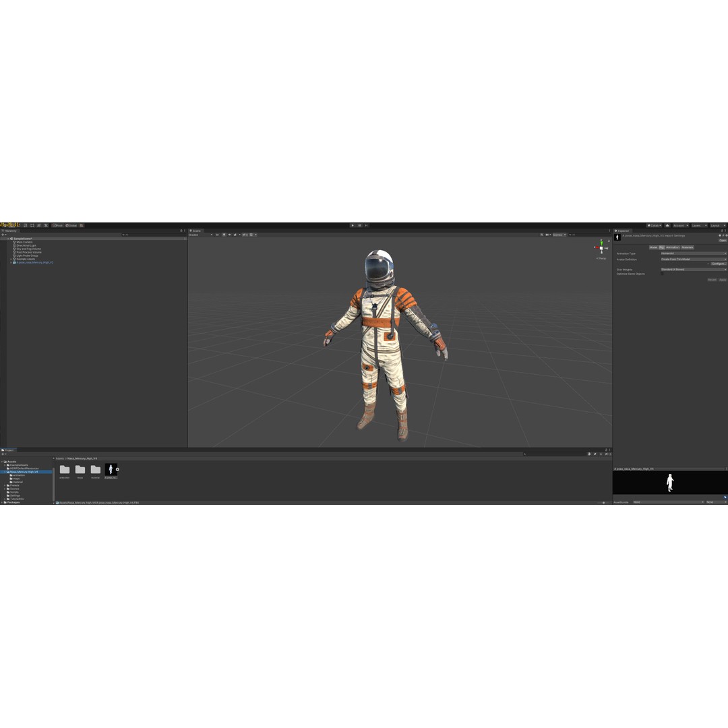The image size is (728, 728).
Task: Click the Pause button in the top toolbar
Action: pyautogui.click(x=359, y=225)
